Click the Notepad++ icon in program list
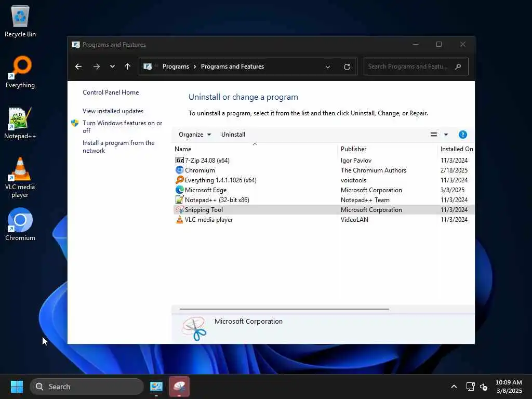 (x=179, y=199)
